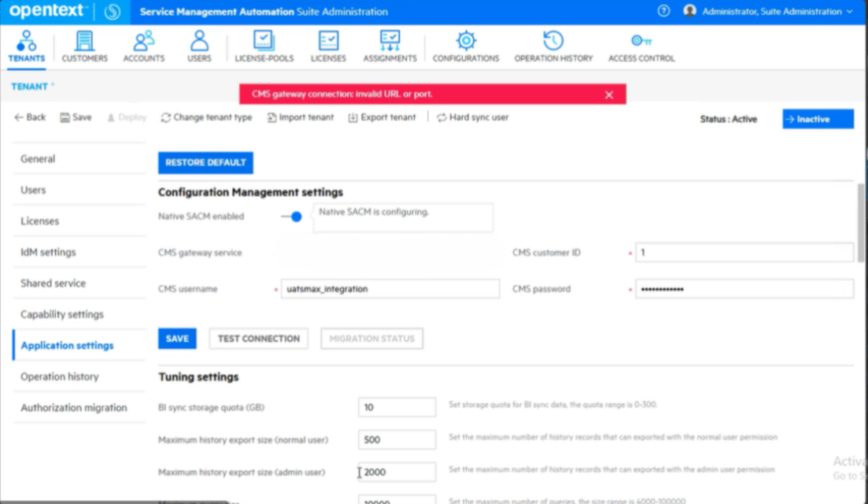Viewport: 868px width, 504px height.
Task: Click the CMS customer ID field
Action: pos(744,253)
